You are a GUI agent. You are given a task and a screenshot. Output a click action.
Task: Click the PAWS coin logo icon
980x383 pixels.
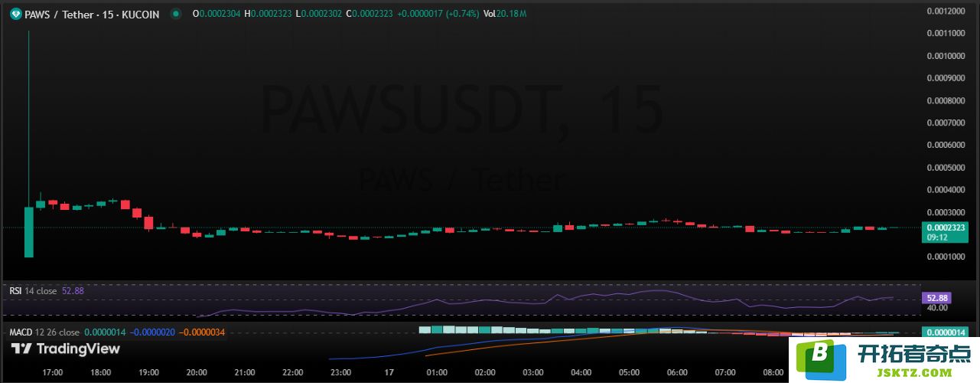coord(15,14)
